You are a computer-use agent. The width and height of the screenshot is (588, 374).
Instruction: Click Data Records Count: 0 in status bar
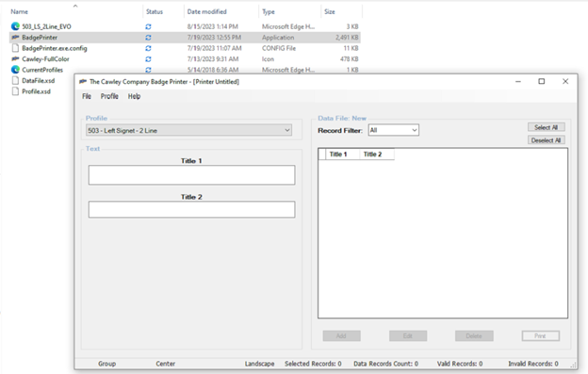coord(386,364)
